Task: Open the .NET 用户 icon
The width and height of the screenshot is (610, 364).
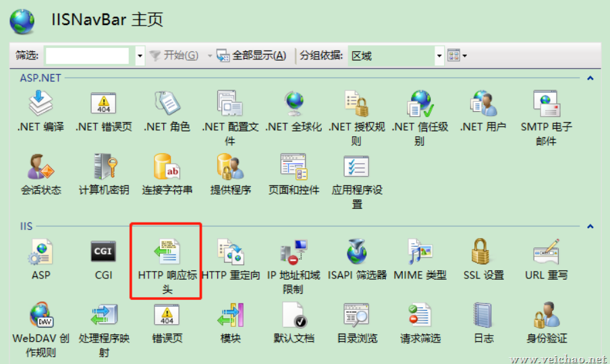Action: [483, 103]
